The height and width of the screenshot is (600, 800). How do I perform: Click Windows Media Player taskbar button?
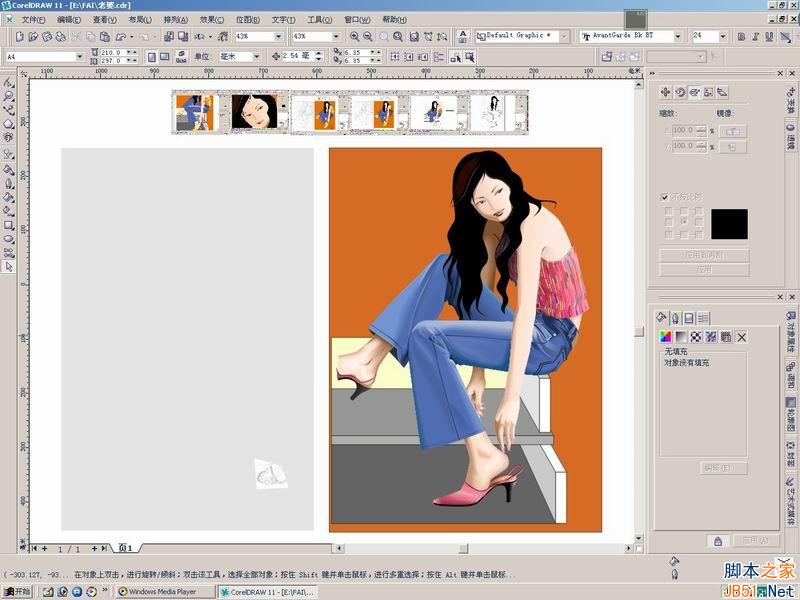(164, 591)
